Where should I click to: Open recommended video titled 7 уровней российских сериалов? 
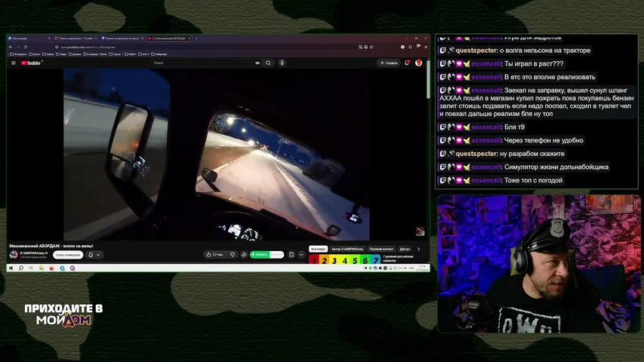coord(398,259)
